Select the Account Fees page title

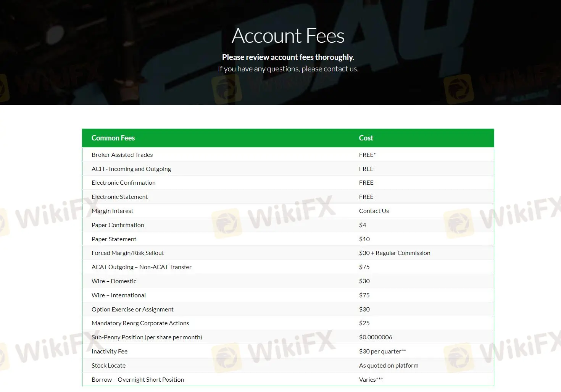click(x=288, y=35)
